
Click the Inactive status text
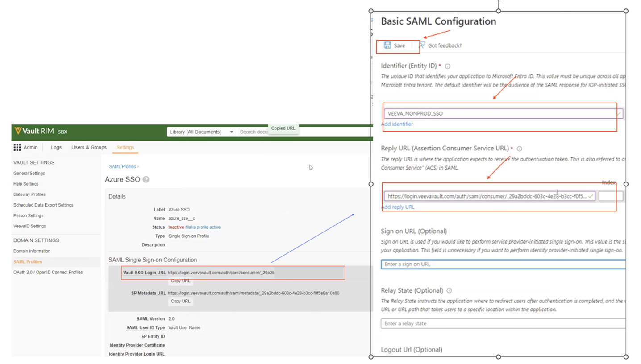pos(176,227)
